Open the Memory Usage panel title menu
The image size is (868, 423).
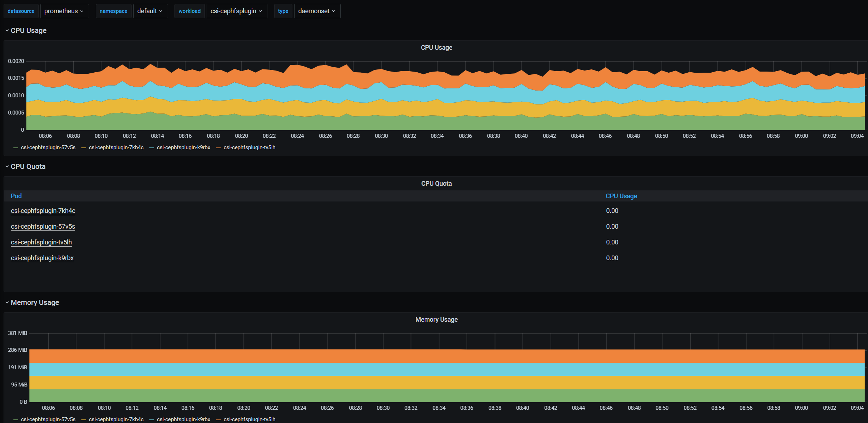[x=436, y=320]
